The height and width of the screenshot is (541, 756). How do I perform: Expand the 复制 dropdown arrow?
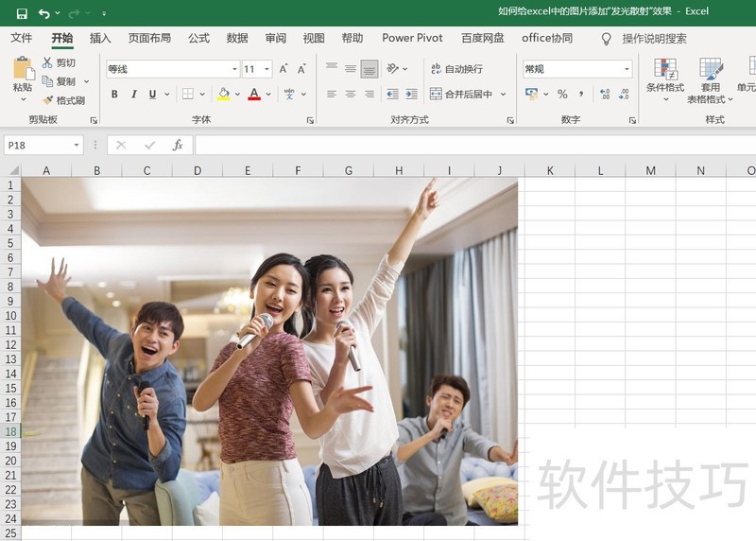[87, 81]
